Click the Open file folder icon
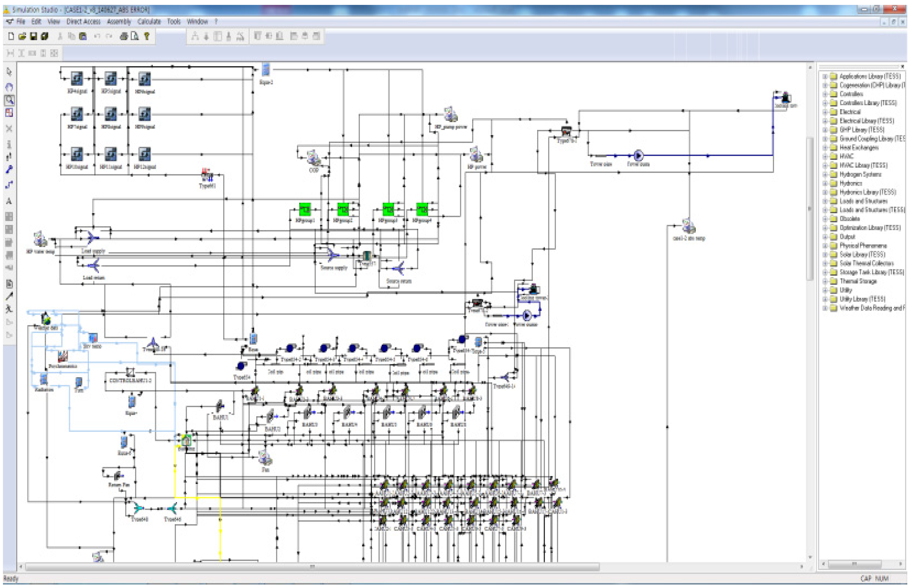Image resolution: width=910 pixels, height=588 pixels. tap(22, 36)
